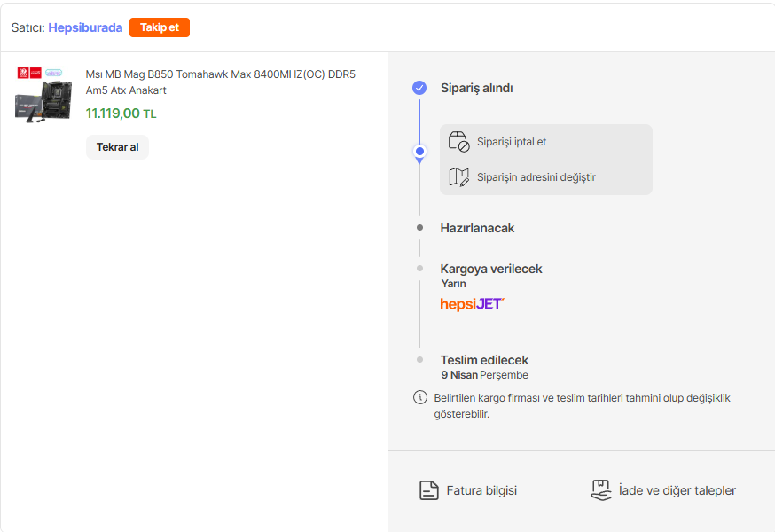The width and height of the screenshot is (775, 532).
Task: Click the Yarın shipping date text
Action: click(x=453, y=284)
